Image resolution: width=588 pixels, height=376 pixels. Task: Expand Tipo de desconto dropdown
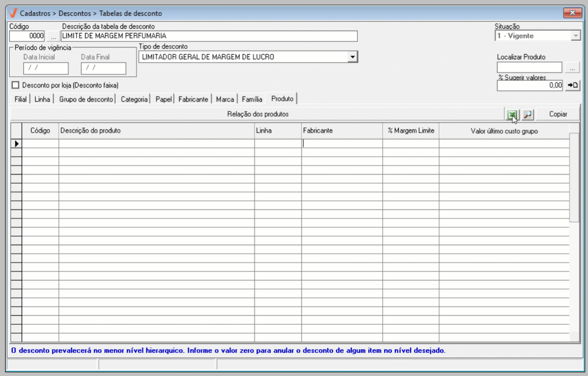click(x=352, y=57)
